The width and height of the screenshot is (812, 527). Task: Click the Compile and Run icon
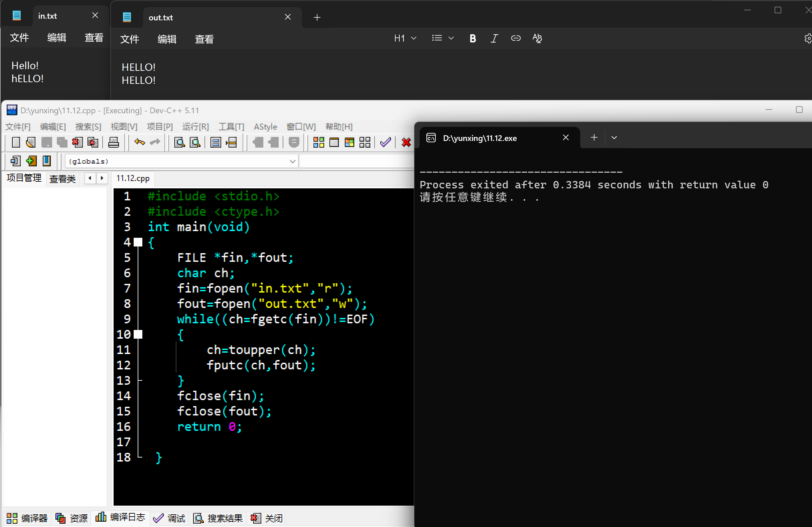tap(350, 142)
